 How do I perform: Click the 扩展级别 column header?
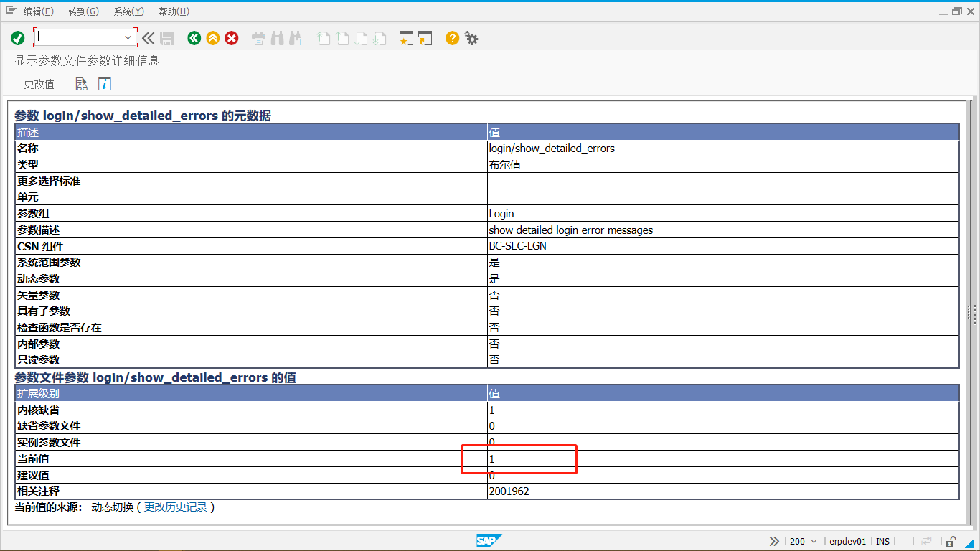pos(250,394)
